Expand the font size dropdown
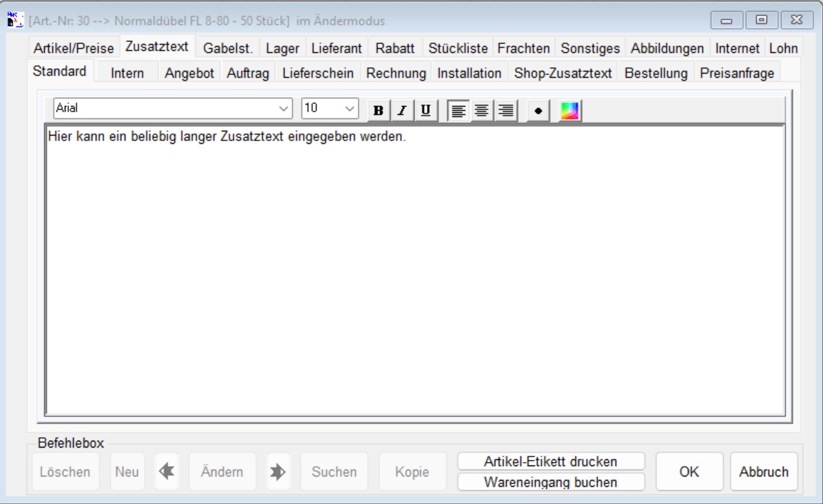Viewport: 823px width, 504px height. pos(349,109)
